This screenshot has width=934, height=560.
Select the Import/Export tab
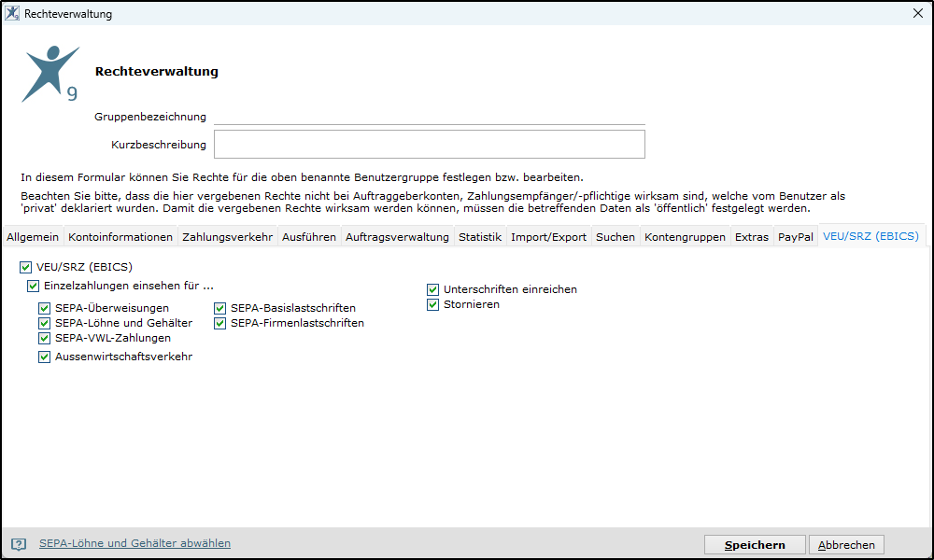[x=548, y=237]
